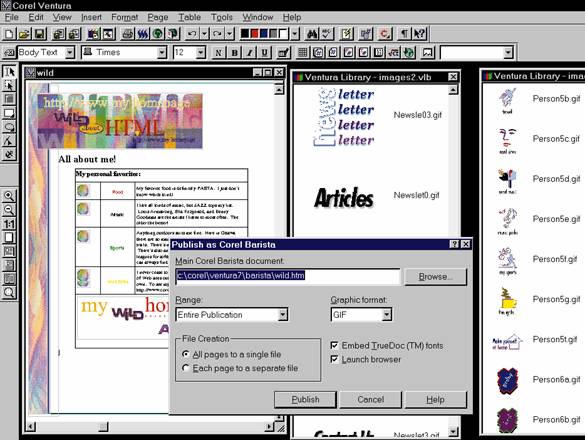
Task: Select the Articles thumbnail in images2 library
Action: click(x=344, y=197)
